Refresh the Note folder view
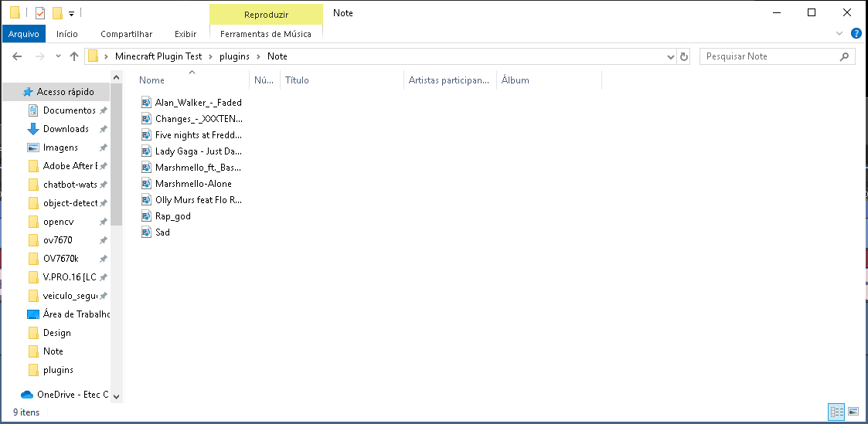868x424 pixels. point(684,56)
